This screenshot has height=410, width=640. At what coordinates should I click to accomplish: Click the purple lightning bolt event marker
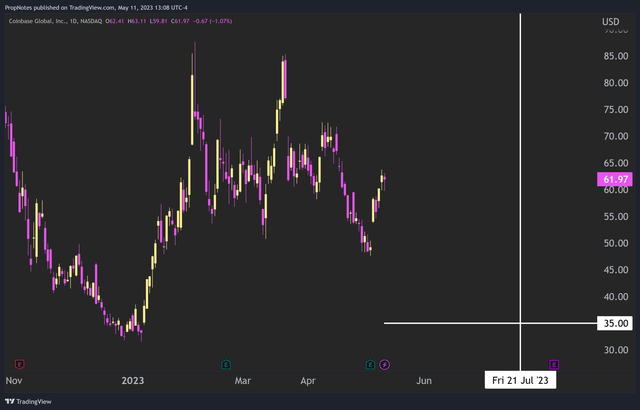point(384,364)
